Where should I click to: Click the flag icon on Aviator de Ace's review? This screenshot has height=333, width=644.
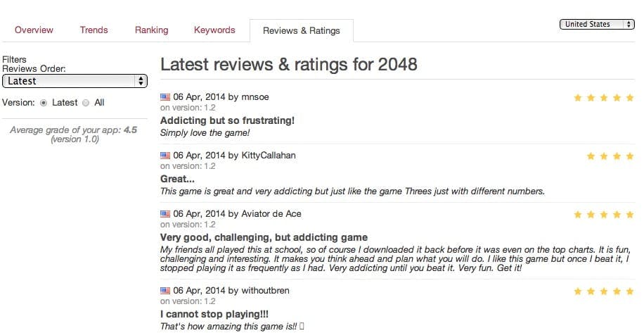(165, 213)
